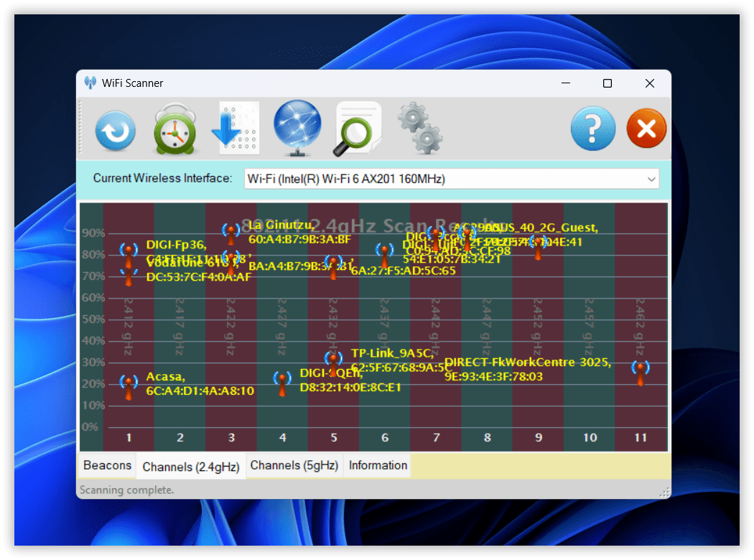754x560 pixels.
Task: Click the magnifying glass search document icon
Action: (x=358, y=129)
